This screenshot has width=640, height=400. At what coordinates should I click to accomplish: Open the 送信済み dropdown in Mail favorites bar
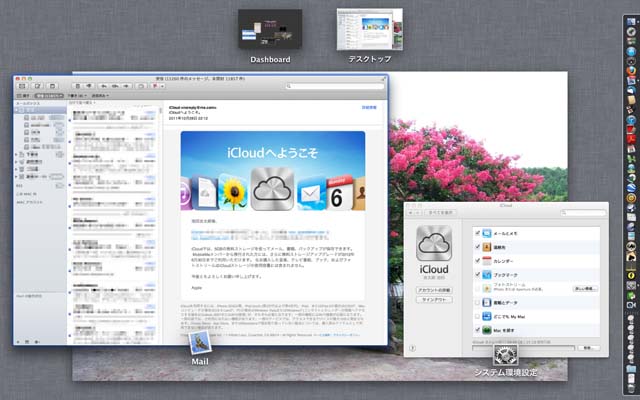100,96
